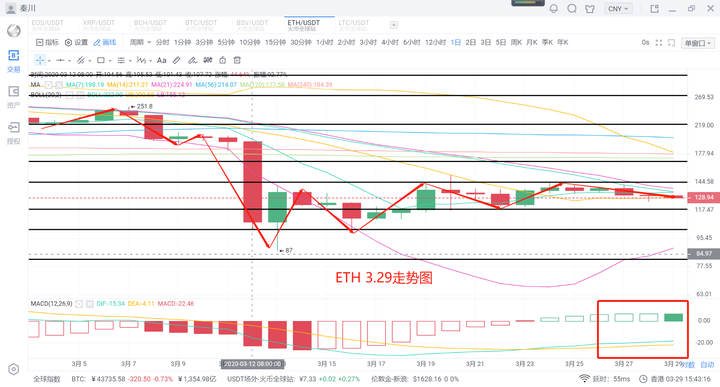Switch to the BSV/USDT tab
The height and width of the screenshot is (387, 720).
tap(252, 25)
